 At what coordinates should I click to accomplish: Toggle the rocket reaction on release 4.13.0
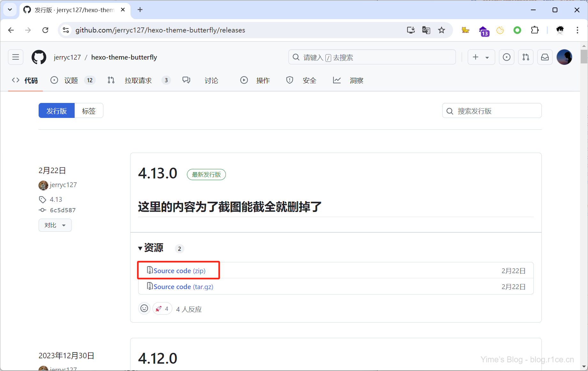(162, 309)
